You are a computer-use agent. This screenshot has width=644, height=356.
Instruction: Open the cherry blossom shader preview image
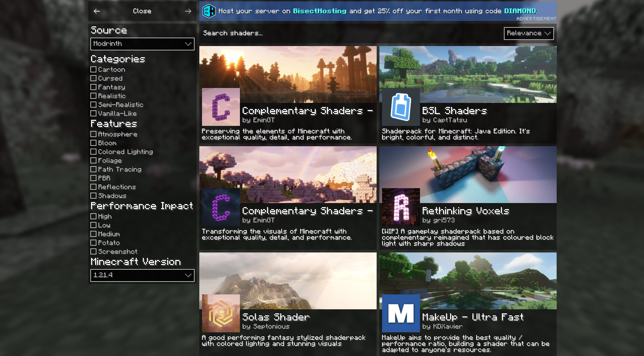(x=288, y=174)
